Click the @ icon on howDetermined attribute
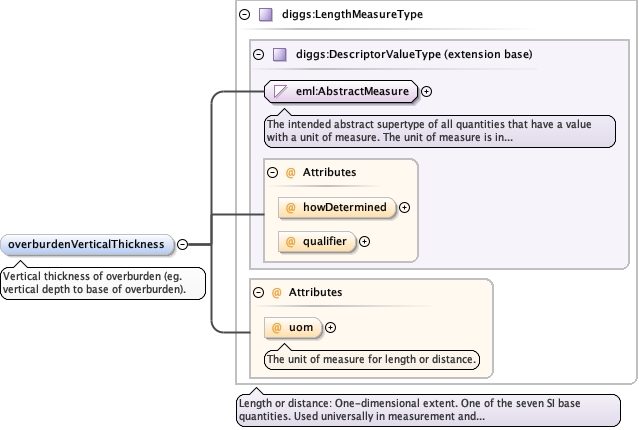This screenshot has height=430, width=639. 291,208
